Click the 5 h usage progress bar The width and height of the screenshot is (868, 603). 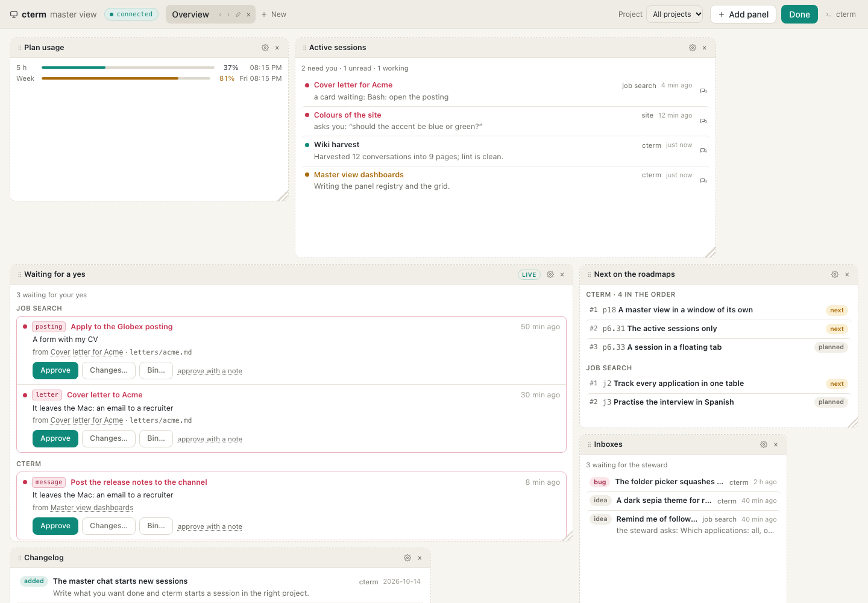[x=128, y=68]
